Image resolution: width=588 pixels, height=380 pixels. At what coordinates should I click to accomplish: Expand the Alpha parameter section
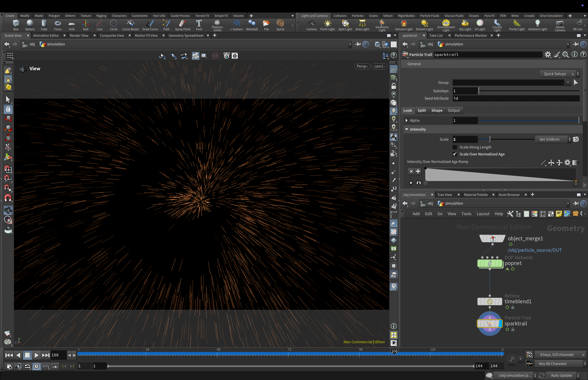[x=406, y=120]
